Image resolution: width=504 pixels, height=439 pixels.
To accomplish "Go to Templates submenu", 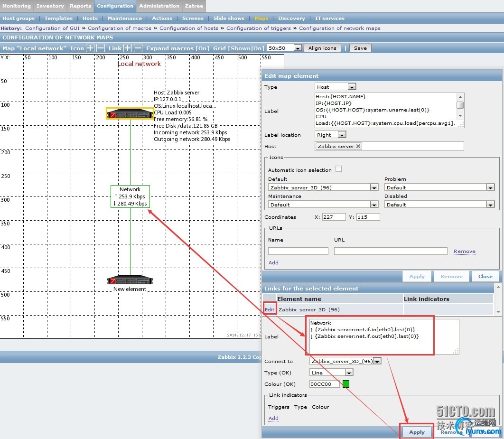I will pyautogui.click(x=58, y=19).
